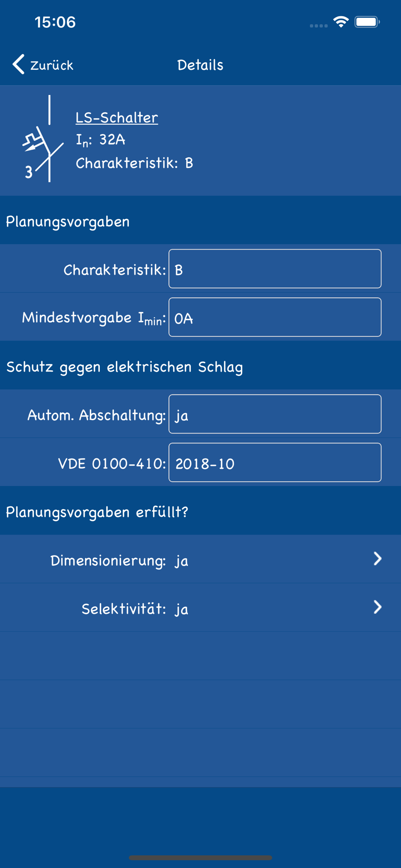401x868 pixels.
Task: Expand Selektivität chevron arrow
Action: click(378, 607)
